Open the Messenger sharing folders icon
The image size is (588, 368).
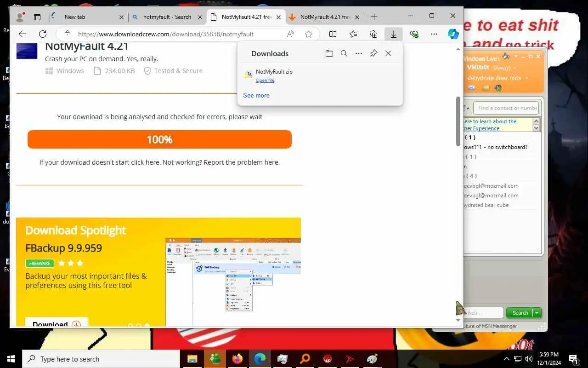[x=486, y=88]
